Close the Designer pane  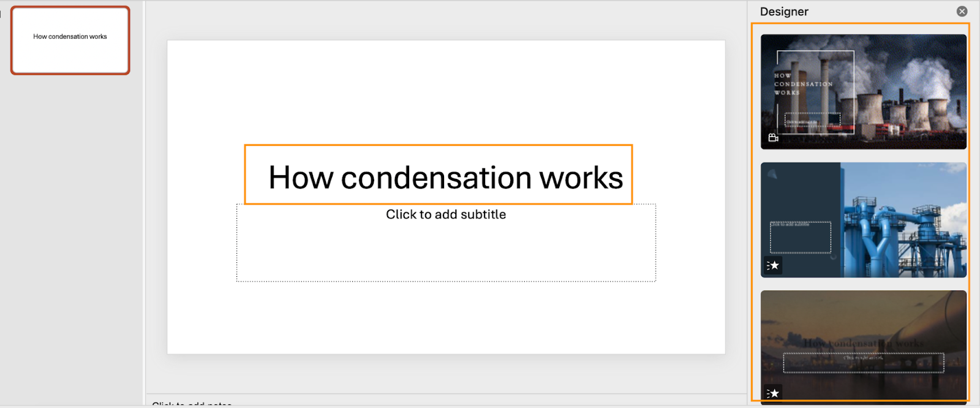(x=962, y=11)
